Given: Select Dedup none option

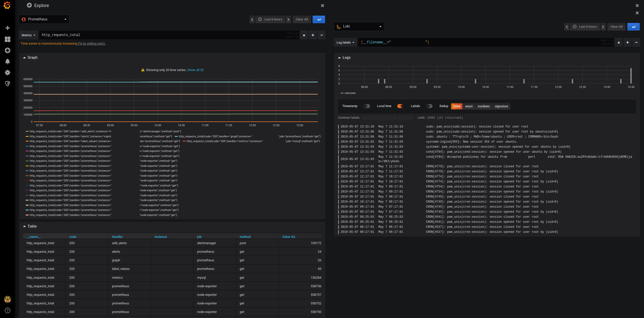Looking at the screenshot, I should (457, 106).
